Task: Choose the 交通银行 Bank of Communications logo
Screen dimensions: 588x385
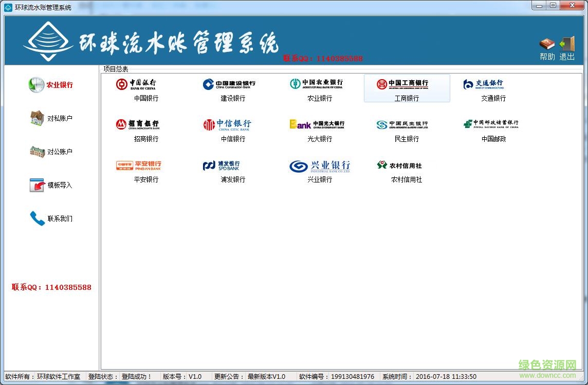Action: coord(483,84)
